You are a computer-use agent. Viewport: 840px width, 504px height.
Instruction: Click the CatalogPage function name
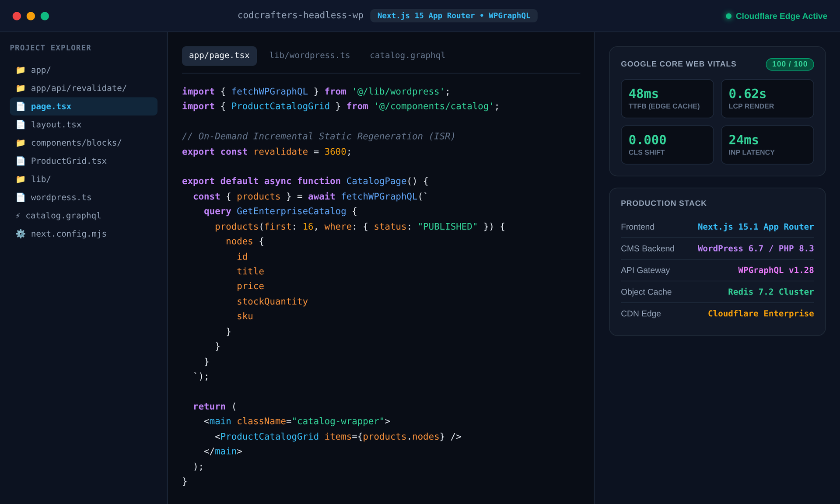tap(376, 181)
